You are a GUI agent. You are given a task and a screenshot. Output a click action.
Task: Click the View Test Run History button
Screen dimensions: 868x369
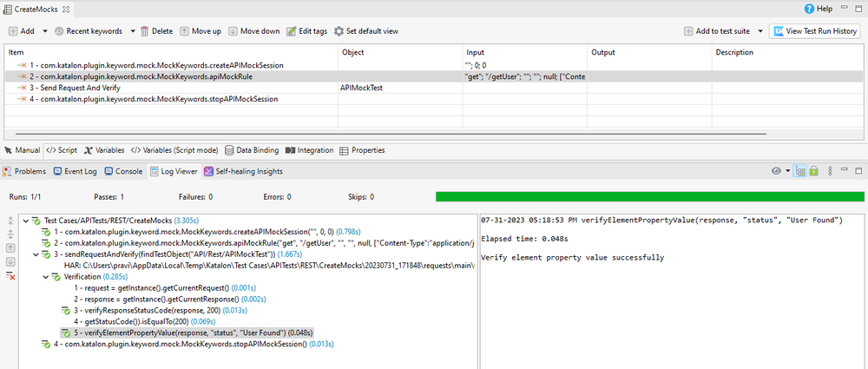(816, 31)
